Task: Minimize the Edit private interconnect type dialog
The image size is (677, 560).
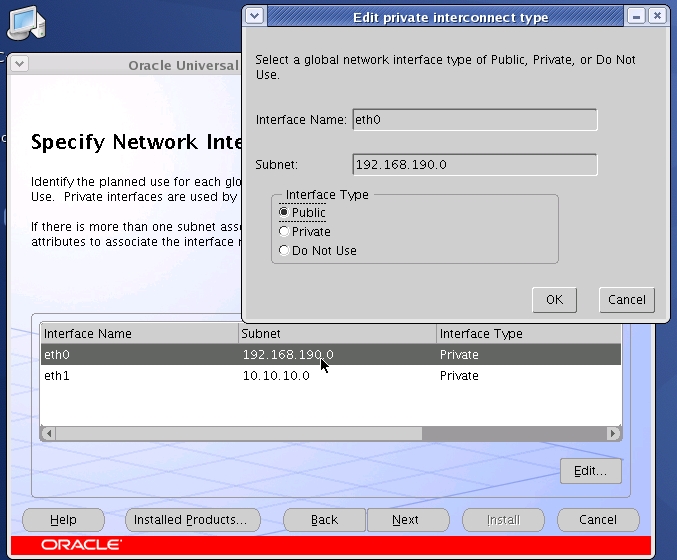Action: (x=636, y=16)
